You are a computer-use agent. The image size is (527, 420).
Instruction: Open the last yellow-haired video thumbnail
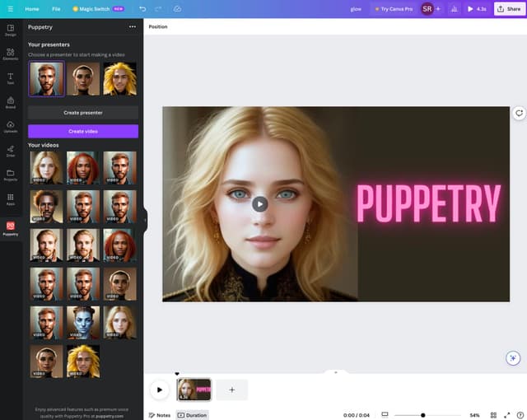83,362
